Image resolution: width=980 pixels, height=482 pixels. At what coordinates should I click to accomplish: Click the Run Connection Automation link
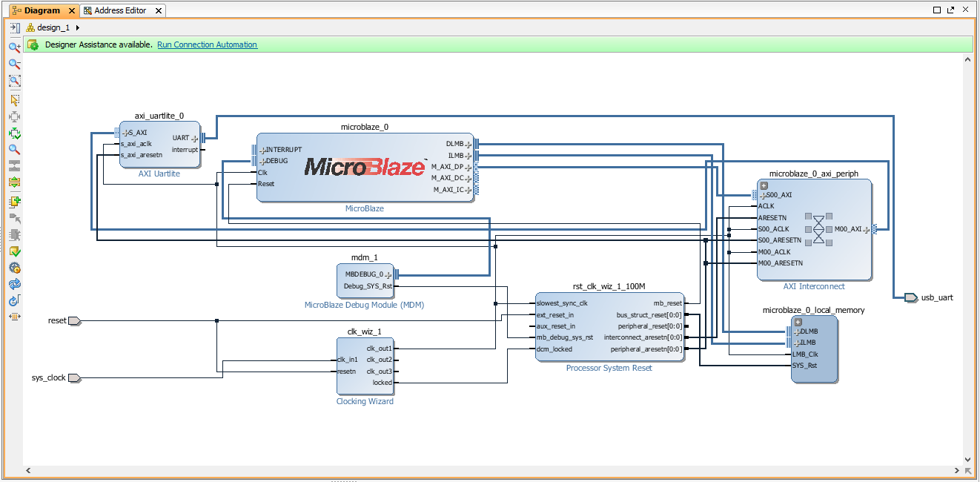(207, 44)
